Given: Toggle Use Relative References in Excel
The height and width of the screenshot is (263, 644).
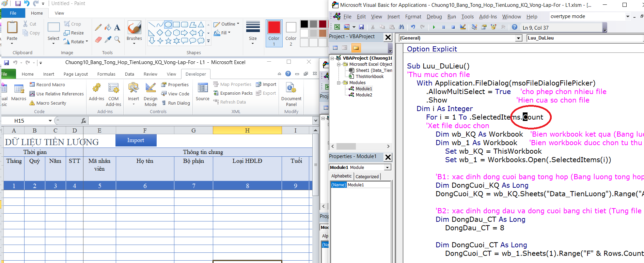Looking at the screenshot, I should (x=57, y=94).
